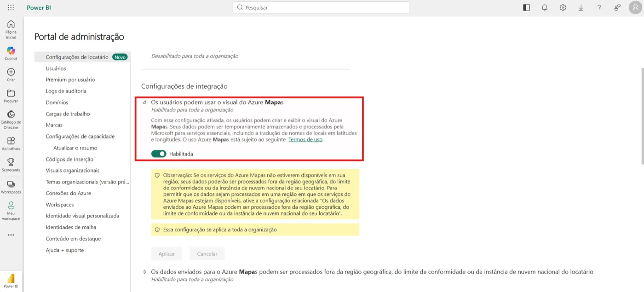Viewport: 644px width, 292px height.
Task: Toggle the Habilitada switch off
Action: (159, 154)
